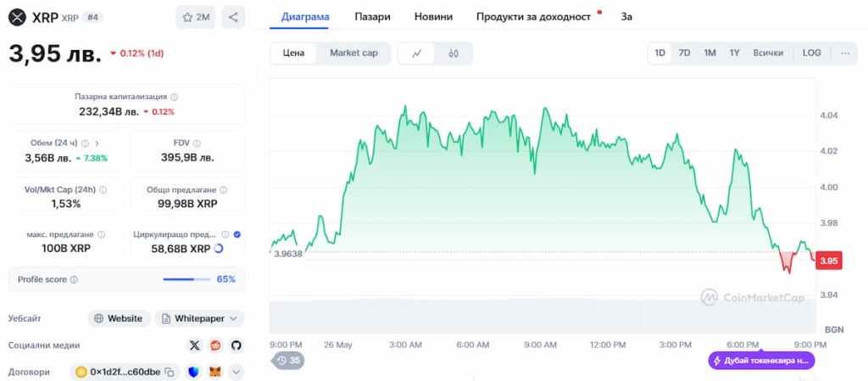Screen dimensions: 868x381
Task: Open the GitHub source code link
Action: (x=236, y=345)
